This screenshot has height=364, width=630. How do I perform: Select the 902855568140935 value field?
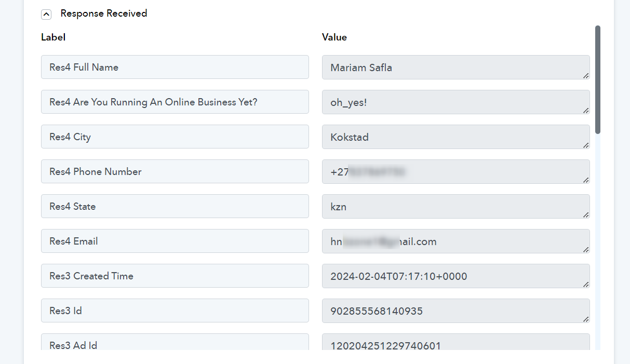tap(456, 311)
